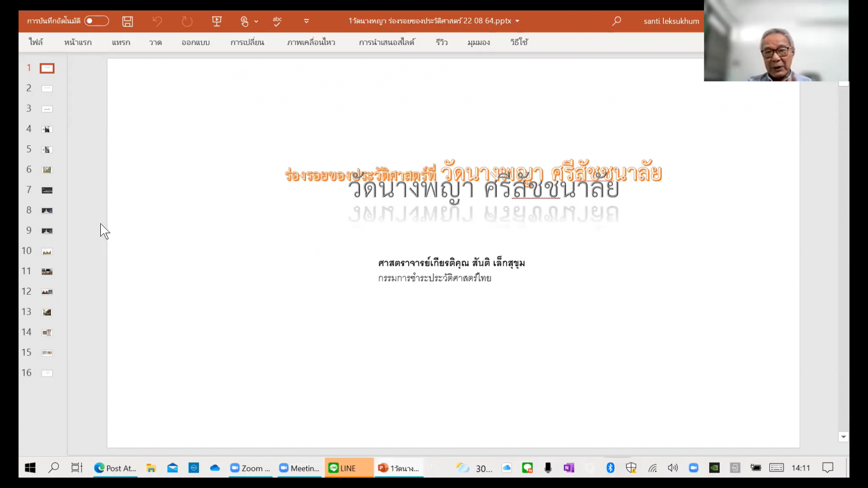Select the touch/mouse mode icon
The height and width of the screenshot is (488, 868).
click(244, 21)
